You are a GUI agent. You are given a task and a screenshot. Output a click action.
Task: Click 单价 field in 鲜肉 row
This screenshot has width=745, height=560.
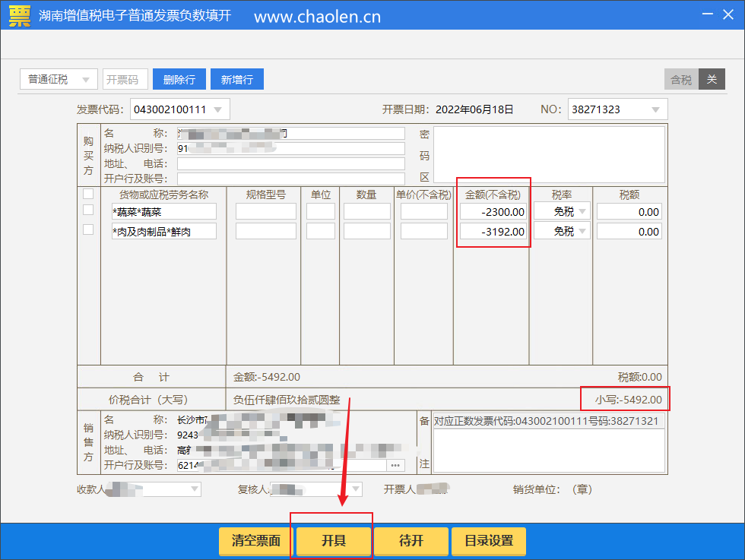[x=424, y=232]
